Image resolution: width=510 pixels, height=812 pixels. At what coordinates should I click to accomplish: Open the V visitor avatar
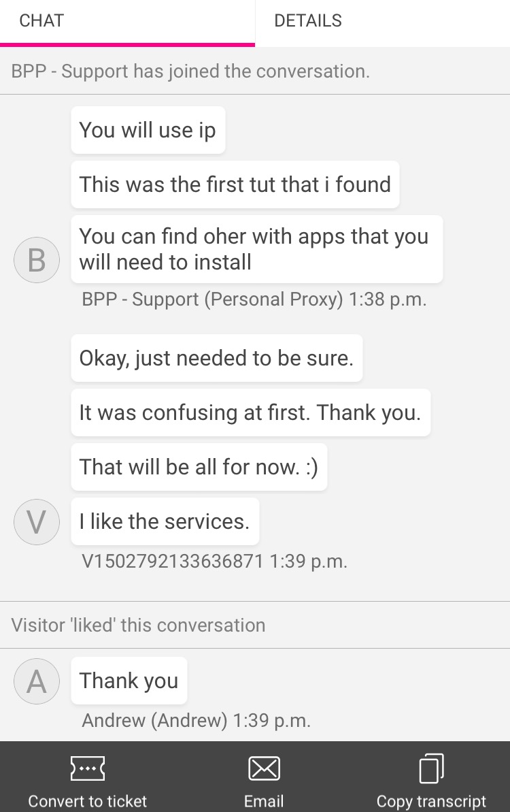click(x=36, y=522)
